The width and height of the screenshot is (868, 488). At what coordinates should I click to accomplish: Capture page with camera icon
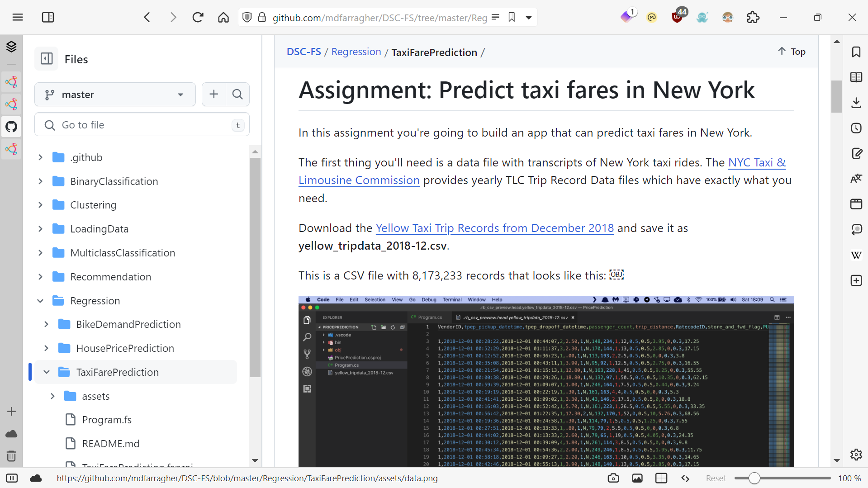(x=613, y=478)
